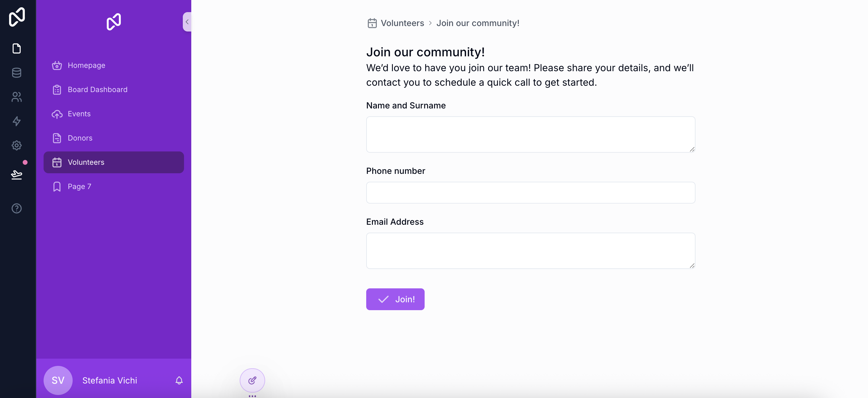The image size is (868, 398).
Task: Open the Pages icon in dark sidebar
Action: [17, 48]
